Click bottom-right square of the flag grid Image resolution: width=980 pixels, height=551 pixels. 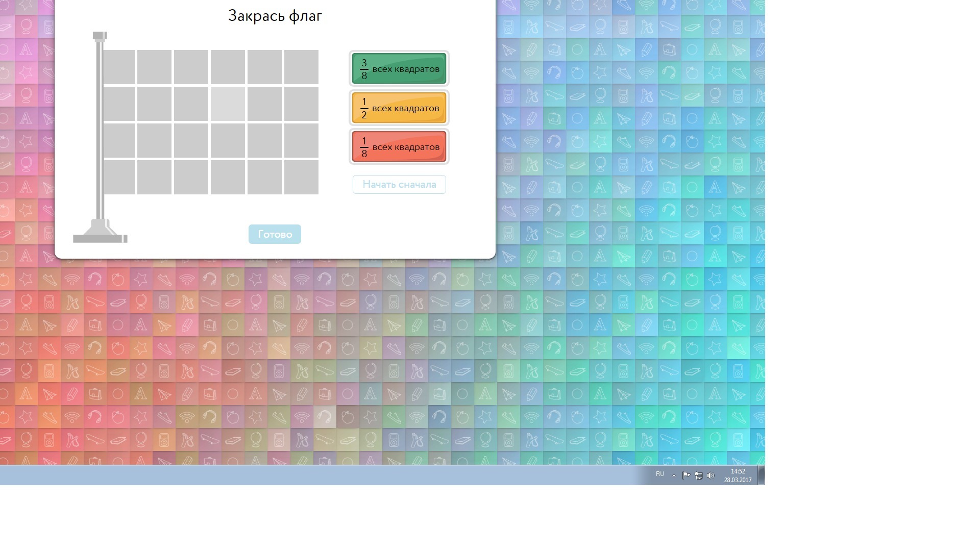[301, 177]
